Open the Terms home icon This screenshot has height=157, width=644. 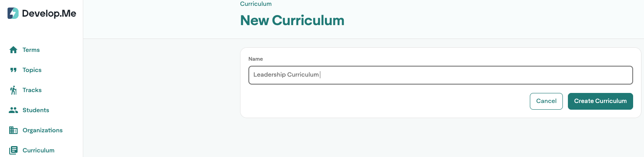(13, 50)
